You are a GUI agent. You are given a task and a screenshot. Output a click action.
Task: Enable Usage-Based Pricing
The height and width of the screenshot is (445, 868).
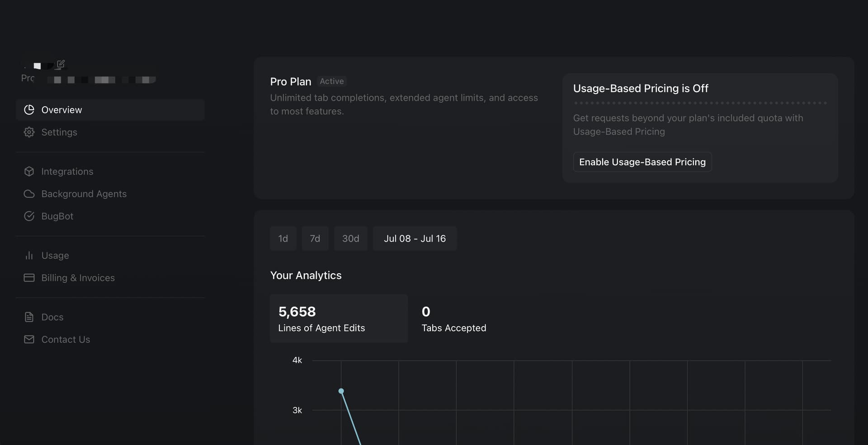coord(642,162)
